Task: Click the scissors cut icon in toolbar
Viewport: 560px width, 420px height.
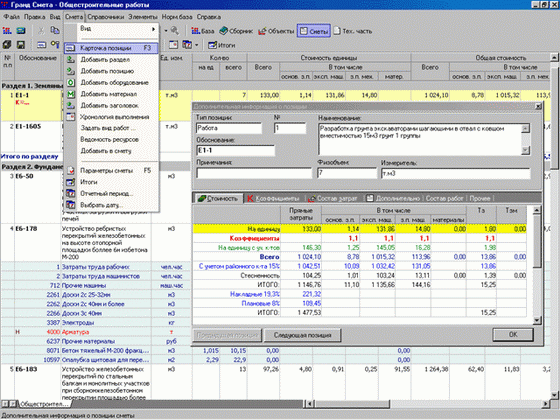Action: [41, 31]
